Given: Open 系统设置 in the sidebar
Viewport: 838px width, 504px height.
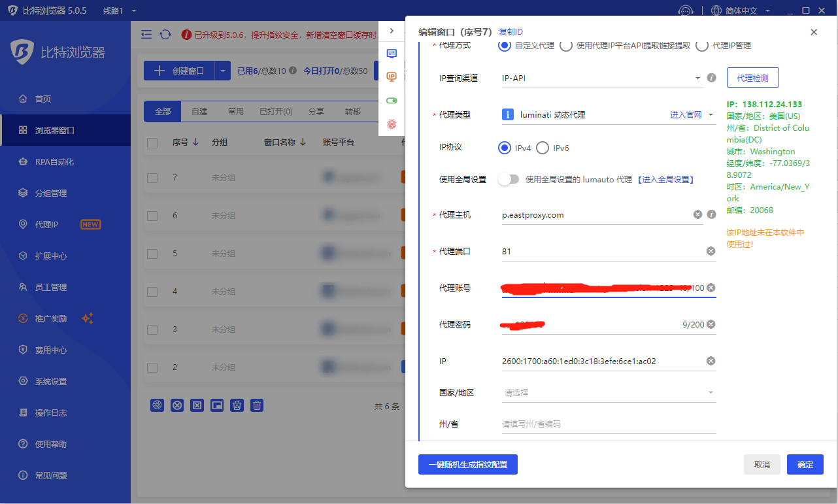Looking at the screenshot, I should pyautogui.click(x=65, y=381).
